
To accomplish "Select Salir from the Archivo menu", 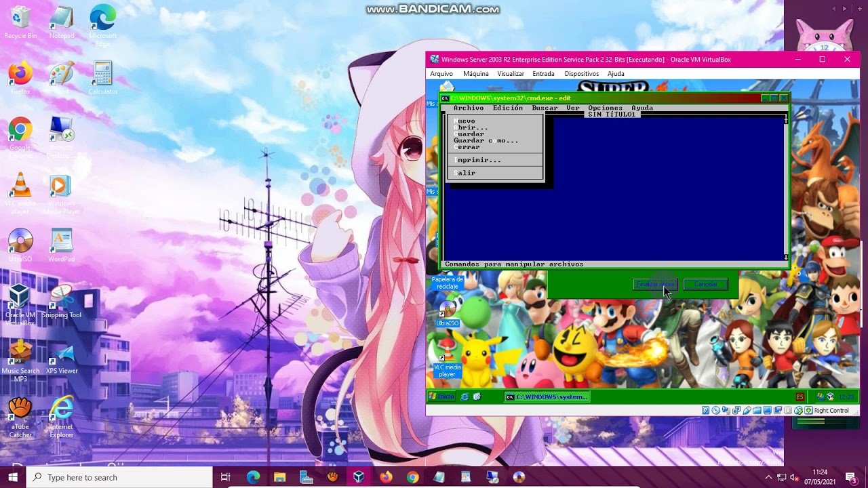I will [x=496, y=173].
